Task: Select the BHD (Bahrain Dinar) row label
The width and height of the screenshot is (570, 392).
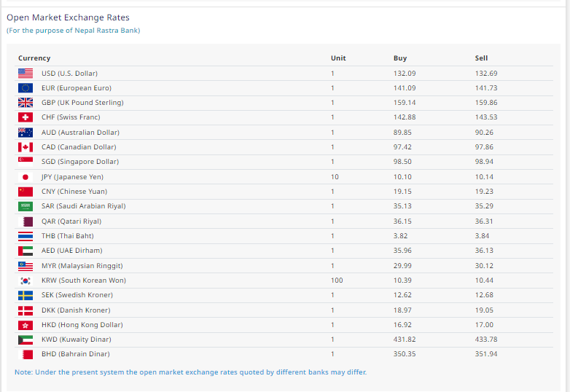Action: point(76,354)
